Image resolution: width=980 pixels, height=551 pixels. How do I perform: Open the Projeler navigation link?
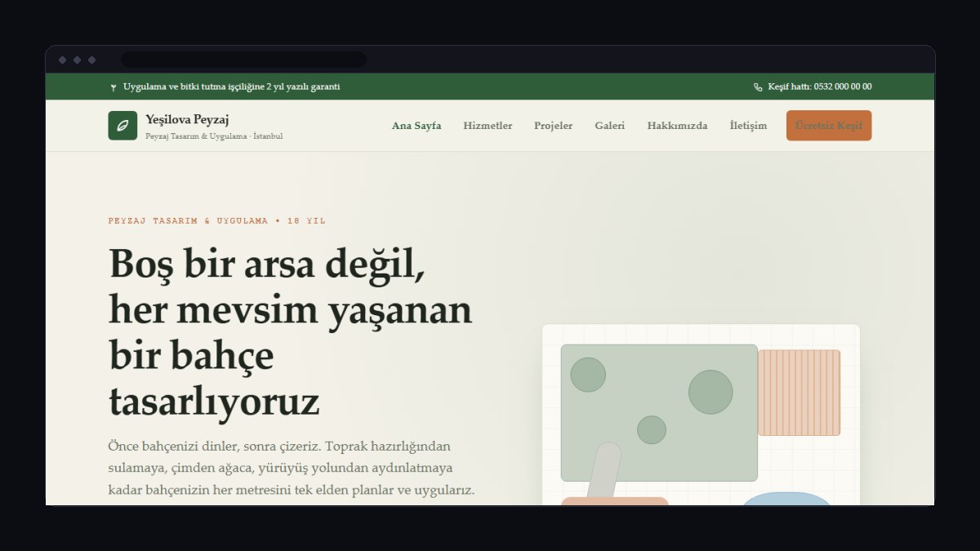(554, 126)
